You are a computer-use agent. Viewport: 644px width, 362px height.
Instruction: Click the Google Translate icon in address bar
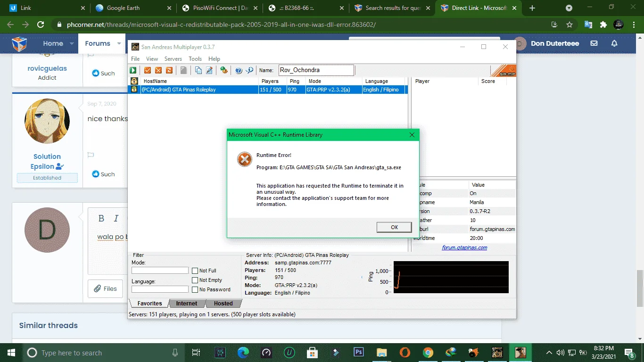tap(588, 25)
